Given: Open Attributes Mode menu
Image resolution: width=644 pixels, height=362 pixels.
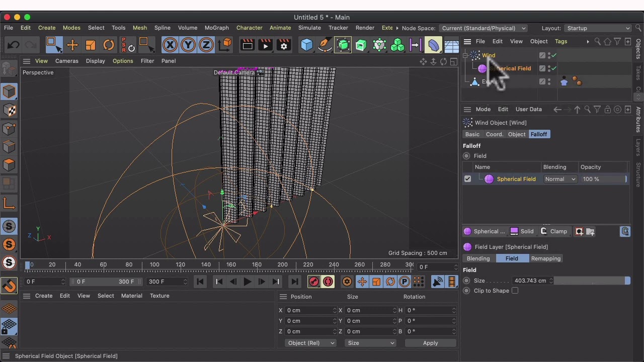Looking at the screenshot, I should point(483,109).
